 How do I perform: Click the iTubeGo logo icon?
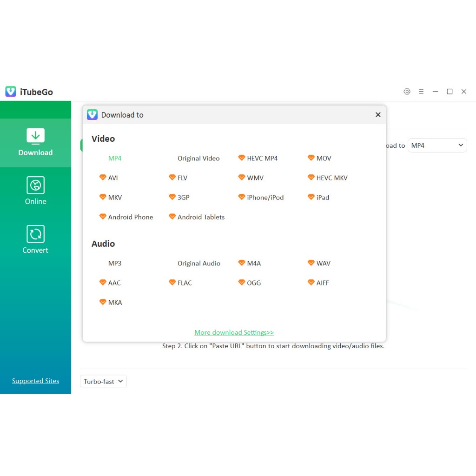tap(11, 92)
